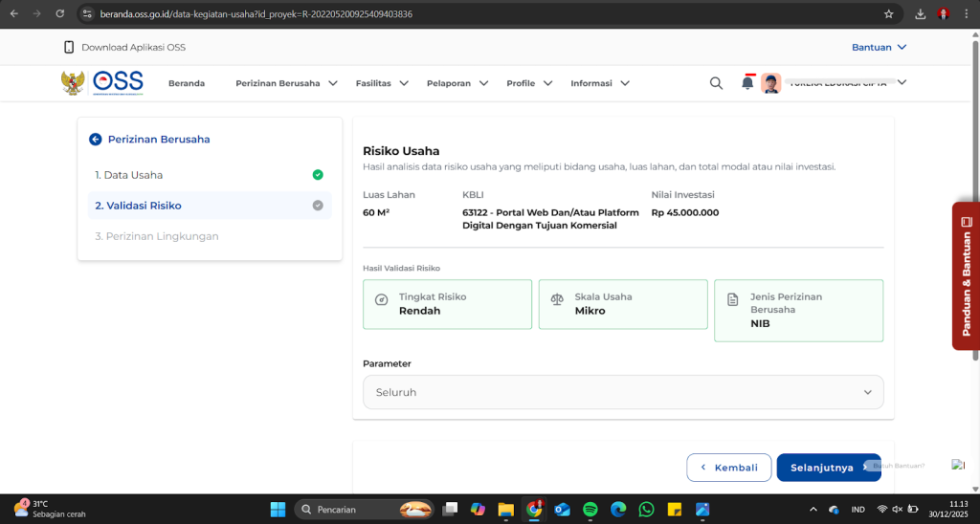Screen dimensions: 980x524
Task: Open WhatsApp from the Windows taskbar
Action: click(x=646, y=510)
